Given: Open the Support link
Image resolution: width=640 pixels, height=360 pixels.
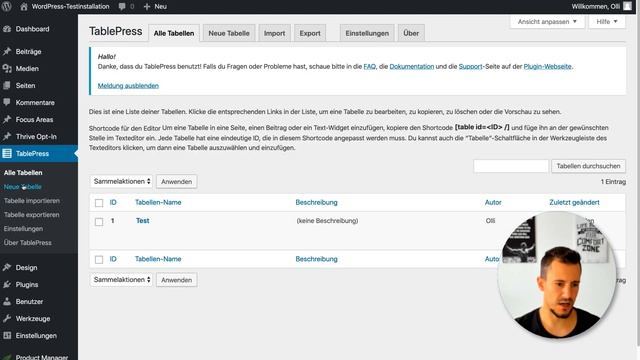Looking at the screenshot, I should [470, 67].
